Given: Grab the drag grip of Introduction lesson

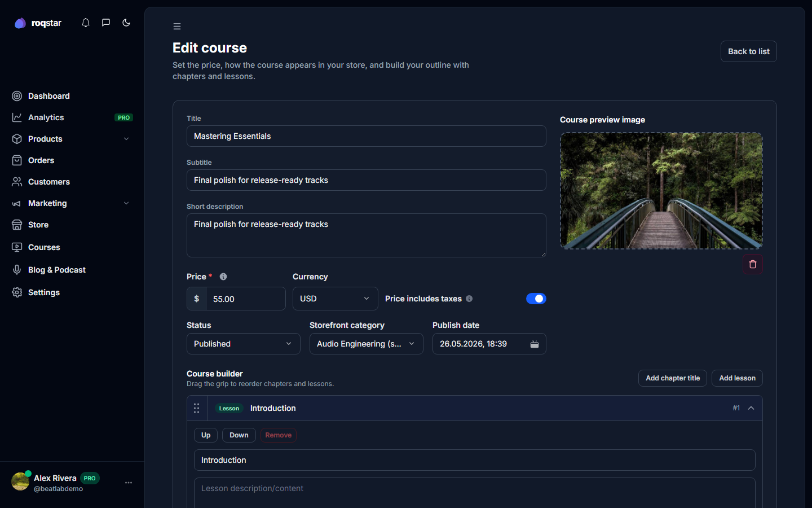Looking at the screenshot, I should [197, 408].
